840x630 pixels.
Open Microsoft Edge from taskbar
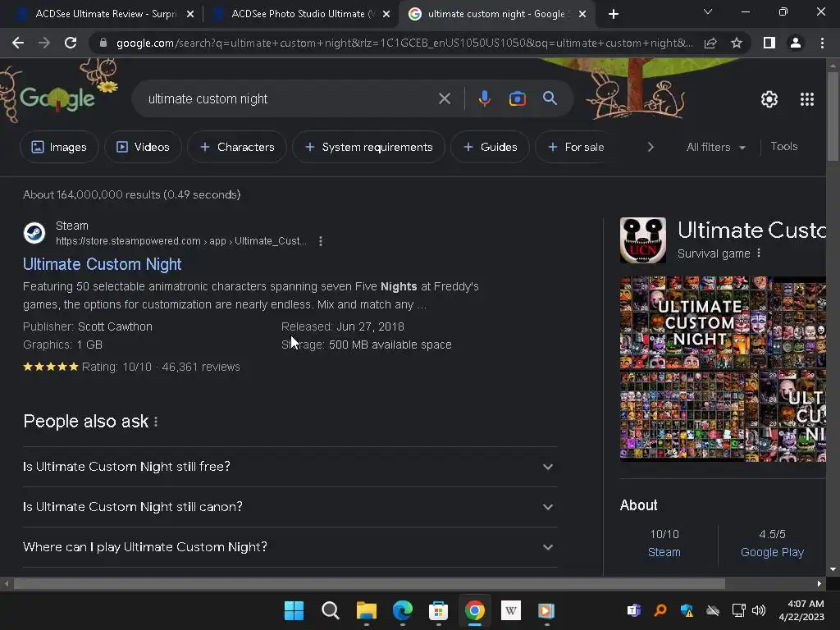pos(402,610)
